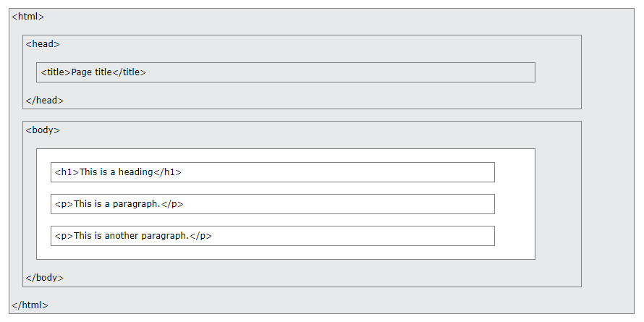Click the 'Page title' text

coord(92,72)
